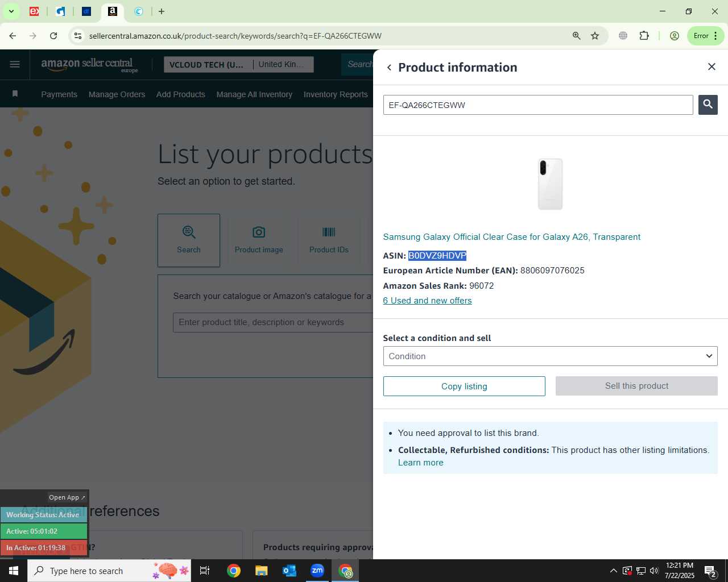Open the Add Products menu item
The width and height of the screenshot is (728, 582).
(x=181, y=94)
